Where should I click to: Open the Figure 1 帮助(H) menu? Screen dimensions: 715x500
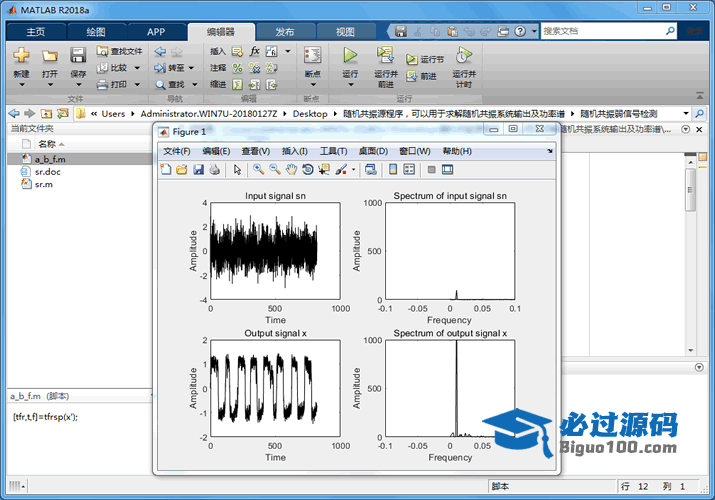pos(457,151)
